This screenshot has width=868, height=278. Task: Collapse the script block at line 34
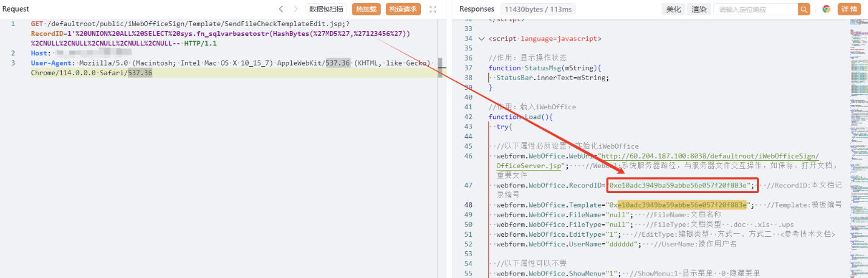click(482, 38)
